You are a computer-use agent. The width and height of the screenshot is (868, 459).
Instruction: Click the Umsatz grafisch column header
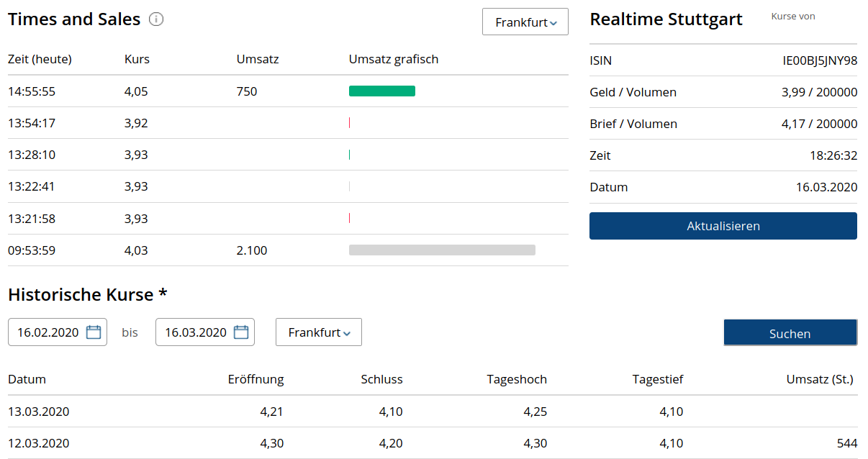click(394, 59)
